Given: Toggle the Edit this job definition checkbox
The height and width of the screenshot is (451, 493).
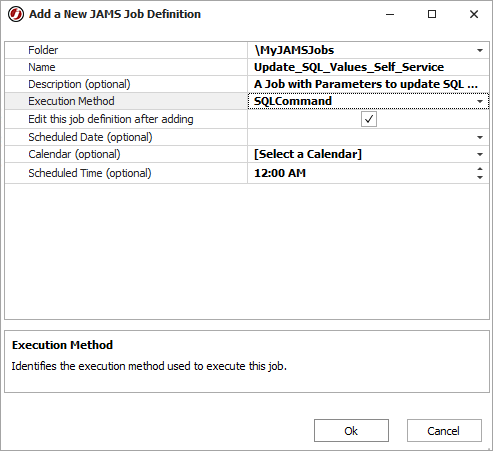Looking at the screenshot, I should (x=369, y=119).
